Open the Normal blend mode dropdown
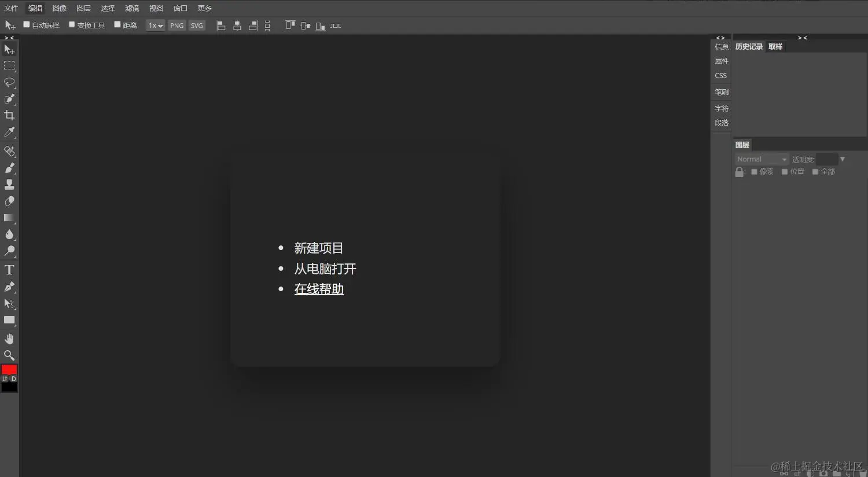This screenshot has height=477, width=868. coord(760,159)
